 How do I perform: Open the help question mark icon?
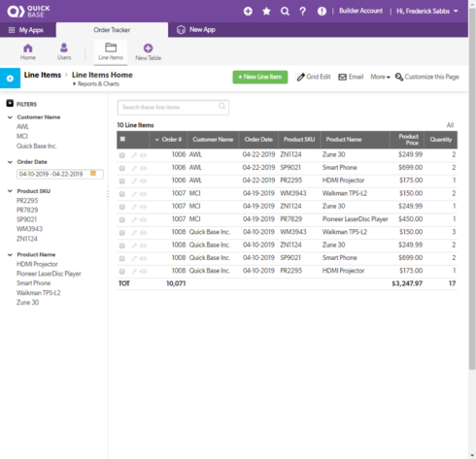(x=303, y=12)
